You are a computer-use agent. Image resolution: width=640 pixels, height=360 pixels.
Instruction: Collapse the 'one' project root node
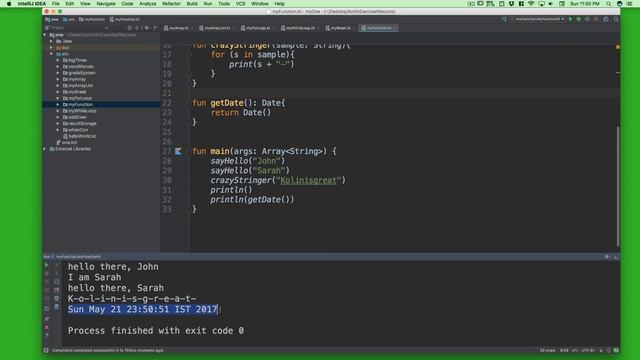(x=45, y=35)
